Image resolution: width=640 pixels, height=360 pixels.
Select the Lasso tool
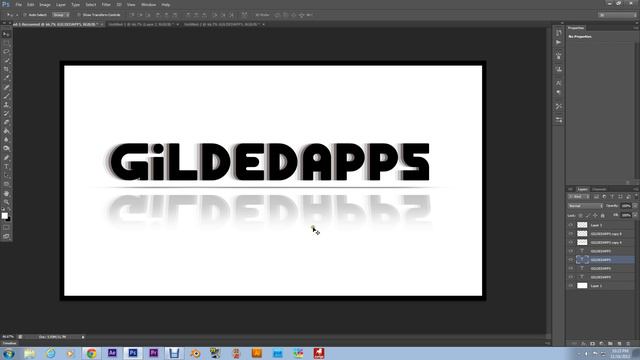[6, 51]
